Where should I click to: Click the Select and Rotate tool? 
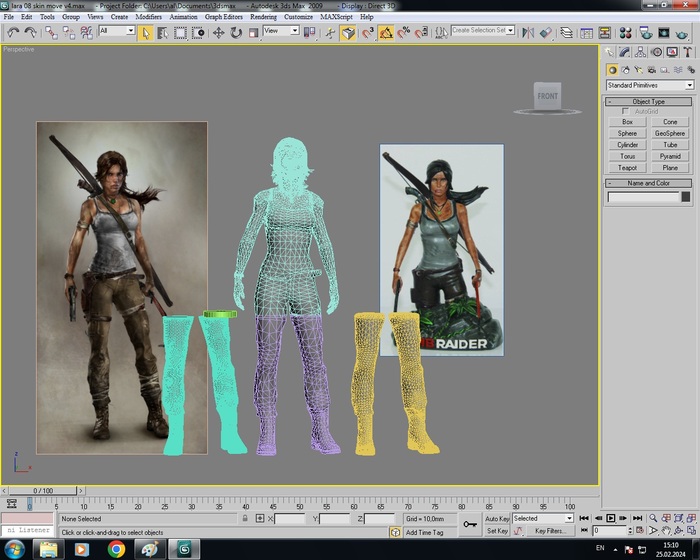236,32
